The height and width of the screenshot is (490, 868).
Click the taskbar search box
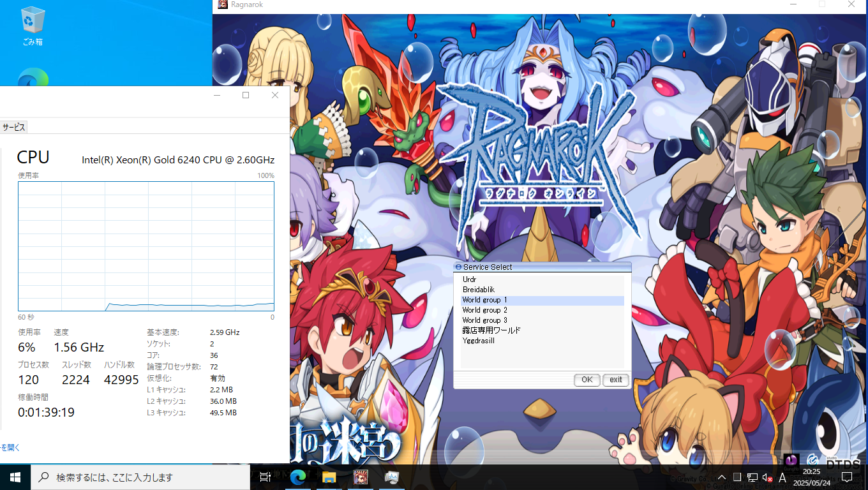[x=140, y=477]
